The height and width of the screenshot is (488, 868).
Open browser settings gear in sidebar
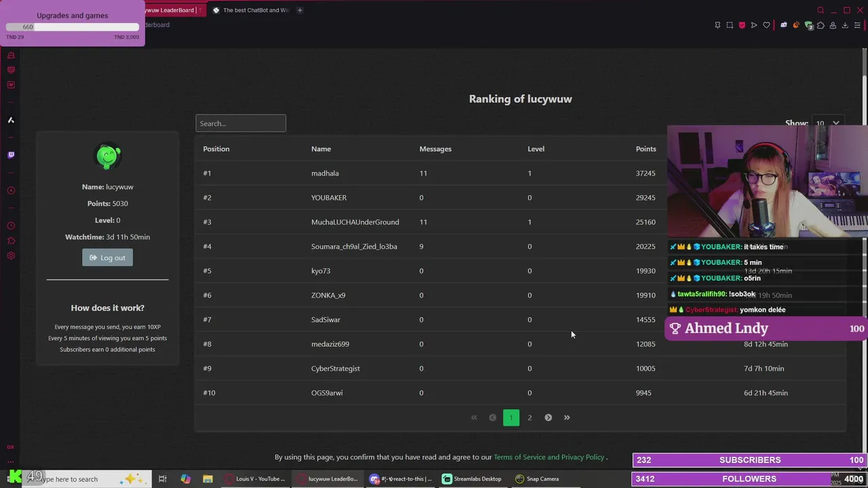[11, 256]
